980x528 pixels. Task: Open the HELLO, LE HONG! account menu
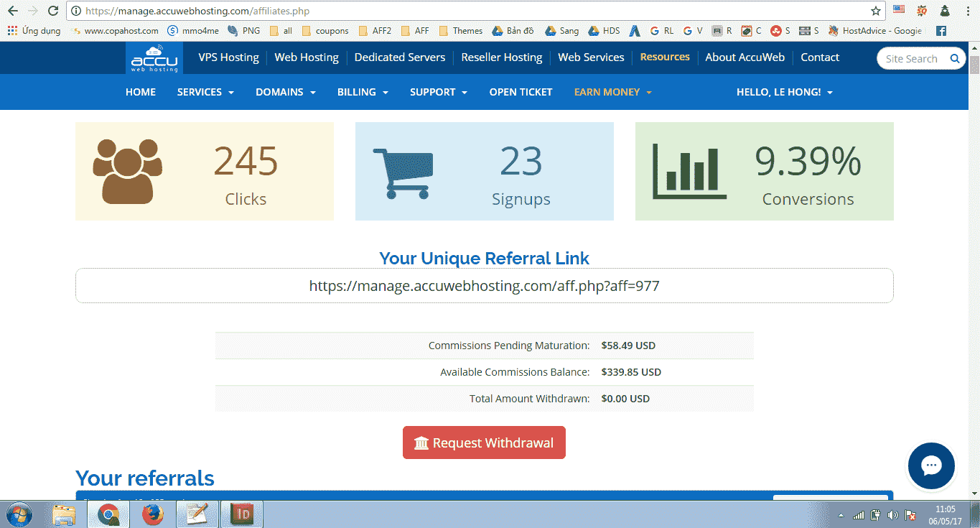pos(784,92)
